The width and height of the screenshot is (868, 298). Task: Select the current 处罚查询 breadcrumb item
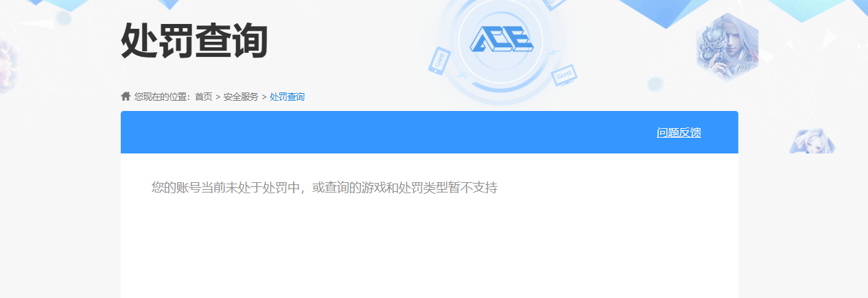click(287, 97)
